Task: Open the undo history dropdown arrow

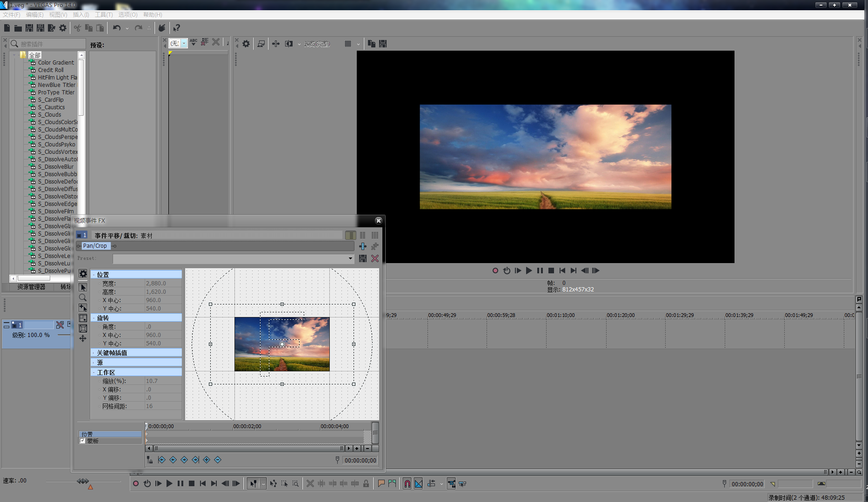Action: [x=127, y=28]
